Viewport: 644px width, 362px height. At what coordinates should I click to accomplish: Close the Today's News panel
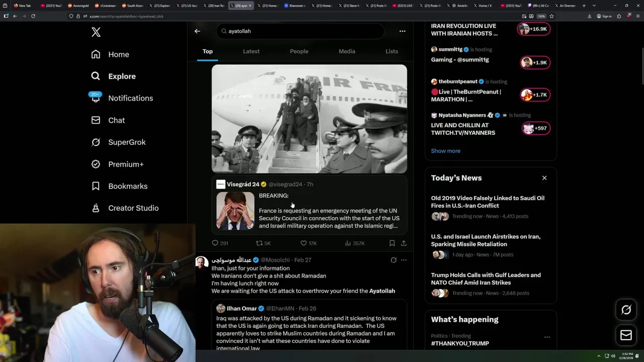coord(544,178)
